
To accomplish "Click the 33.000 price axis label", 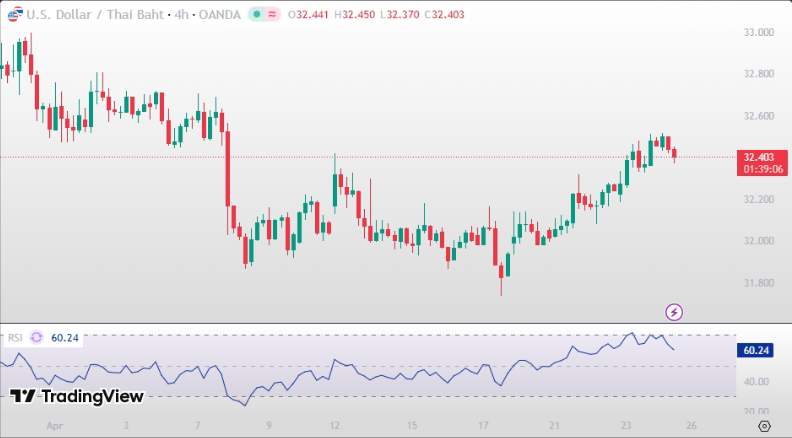I will tap(760, 32).
